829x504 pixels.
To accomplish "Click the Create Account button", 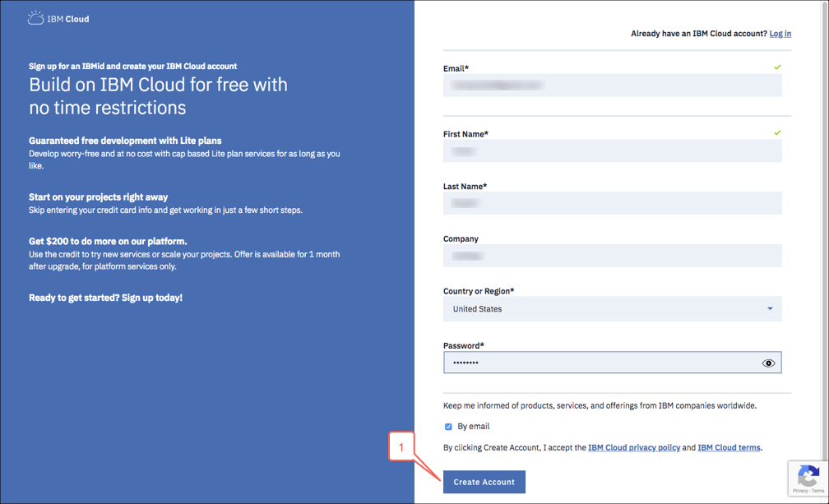I will tap(484, 482).
